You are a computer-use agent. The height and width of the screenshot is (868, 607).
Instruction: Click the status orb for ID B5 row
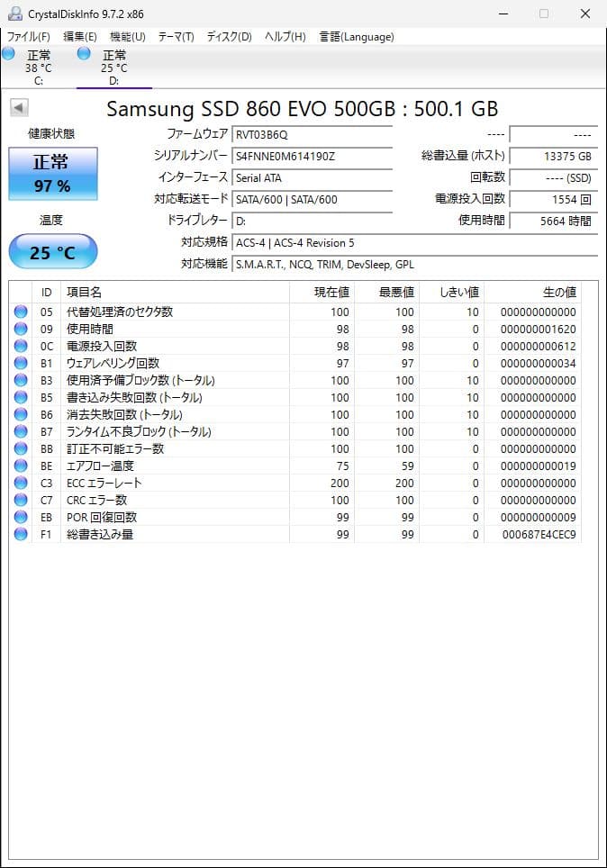coord(21,397)
